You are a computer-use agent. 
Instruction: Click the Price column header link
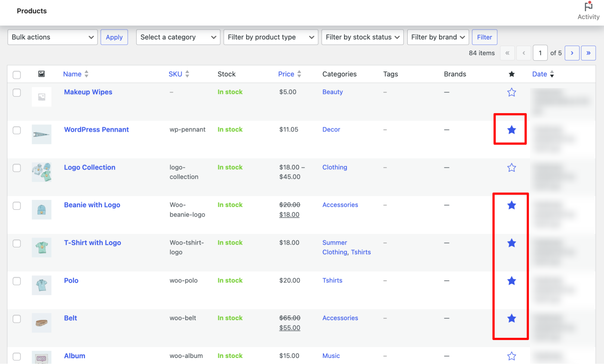[x=286, y=74]
